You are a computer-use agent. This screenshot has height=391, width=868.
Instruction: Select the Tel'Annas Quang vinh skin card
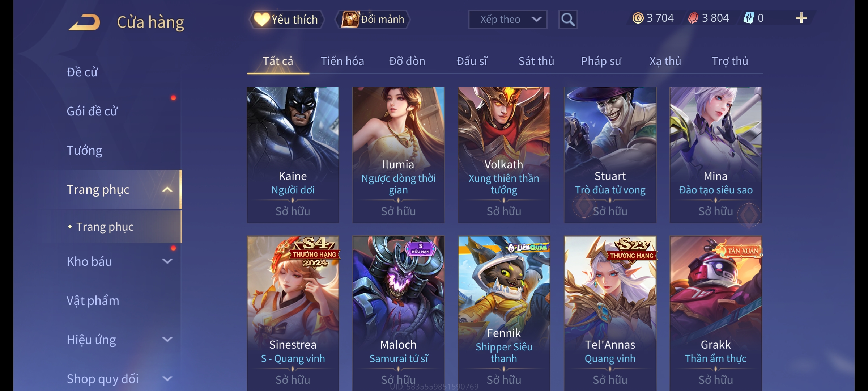click(x=610, y=313)
